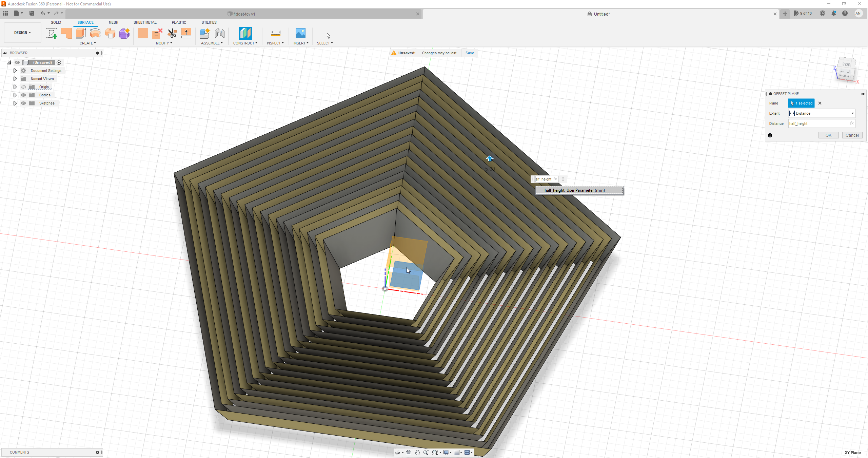This screenshot has height=458, width=868.
Task: Open the purple Create Form tool
Action: coord(124,33)
